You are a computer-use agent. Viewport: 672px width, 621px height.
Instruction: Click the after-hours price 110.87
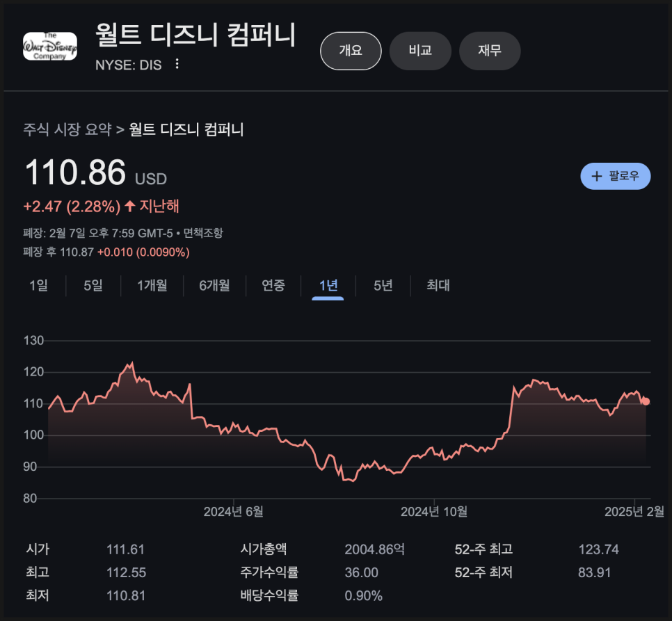[x=77, y=252]
